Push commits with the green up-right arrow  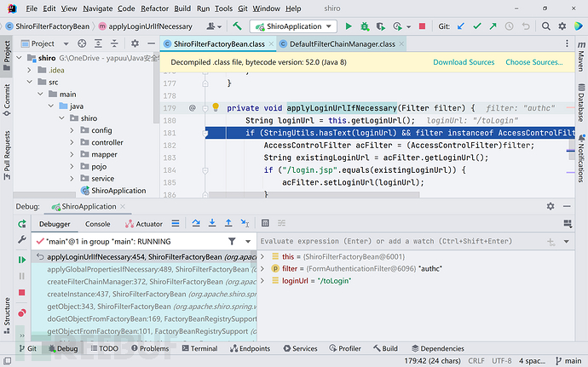(493, 26)
